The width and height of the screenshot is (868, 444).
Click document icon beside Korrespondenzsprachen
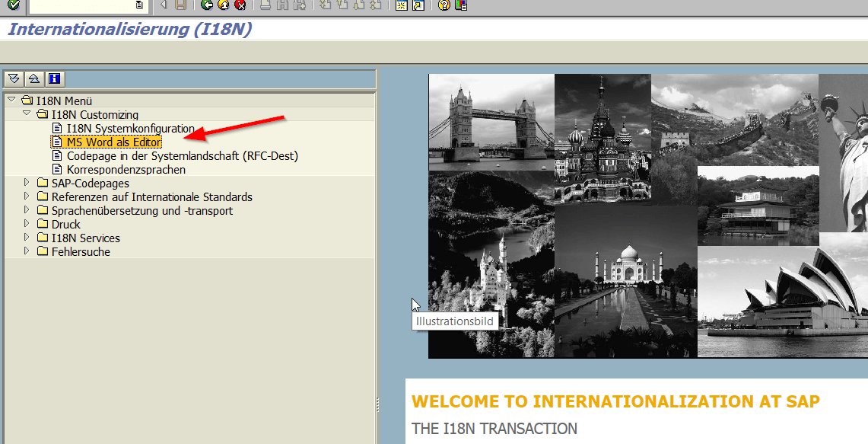pos(57,169)
